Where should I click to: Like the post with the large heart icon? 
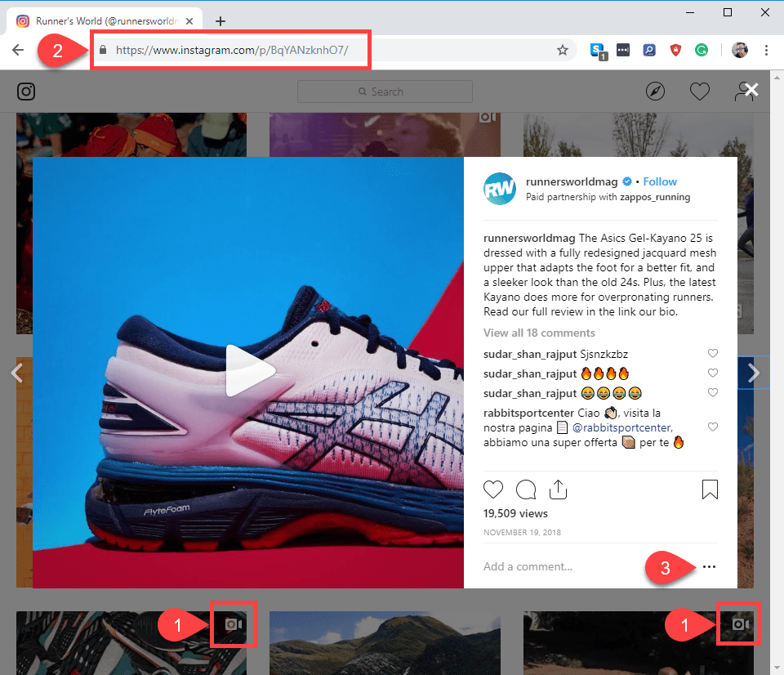(x=493, y=489)
